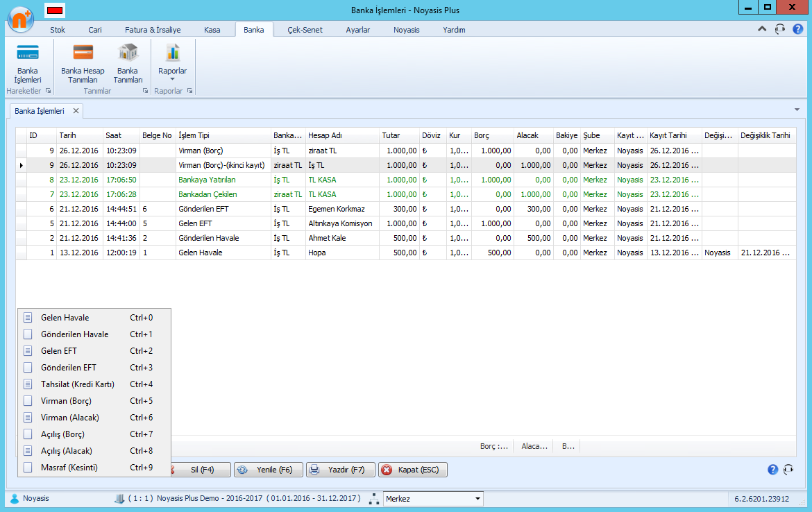Close the Banka İşlemleri document tab
The height and width of the screenshot is (512, 812).
tap(76, 111)
